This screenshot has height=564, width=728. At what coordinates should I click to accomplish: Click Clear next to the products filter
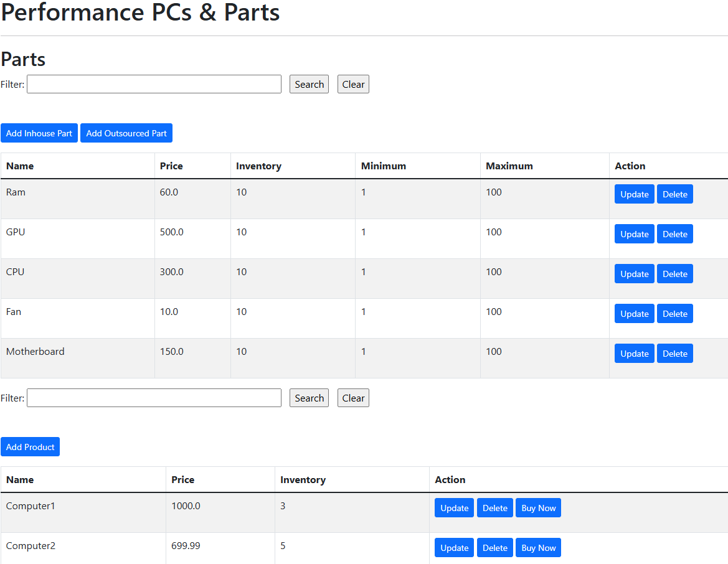pyautogui.click(x=353, y=398)
